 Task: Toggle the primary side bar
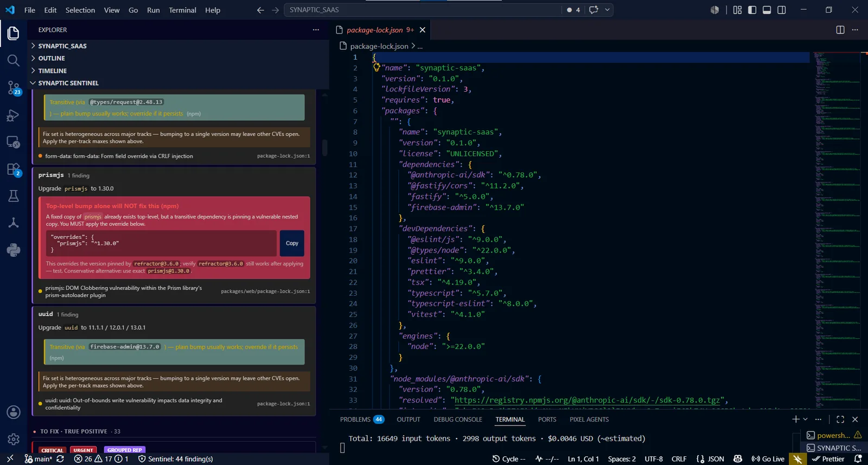(752, 10)
